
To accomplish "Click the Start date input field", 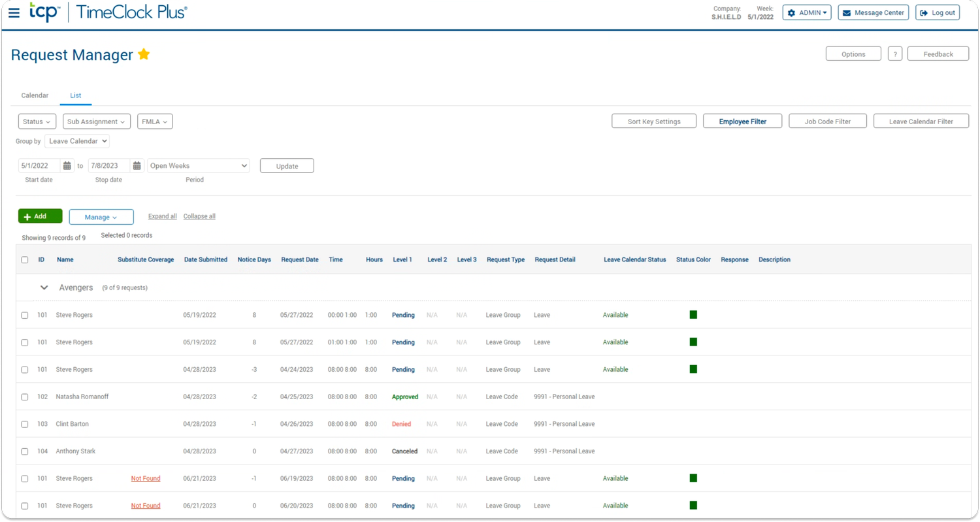I will tap(39, 166).
